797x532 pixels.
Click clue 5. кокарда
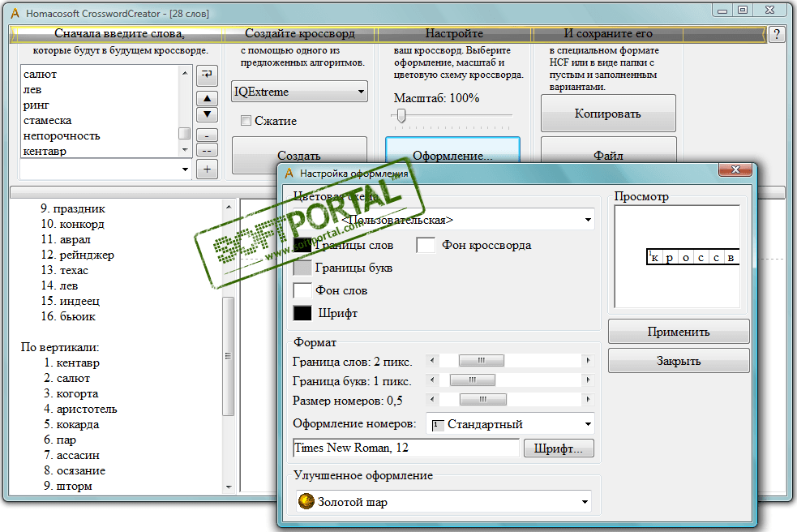71,424
